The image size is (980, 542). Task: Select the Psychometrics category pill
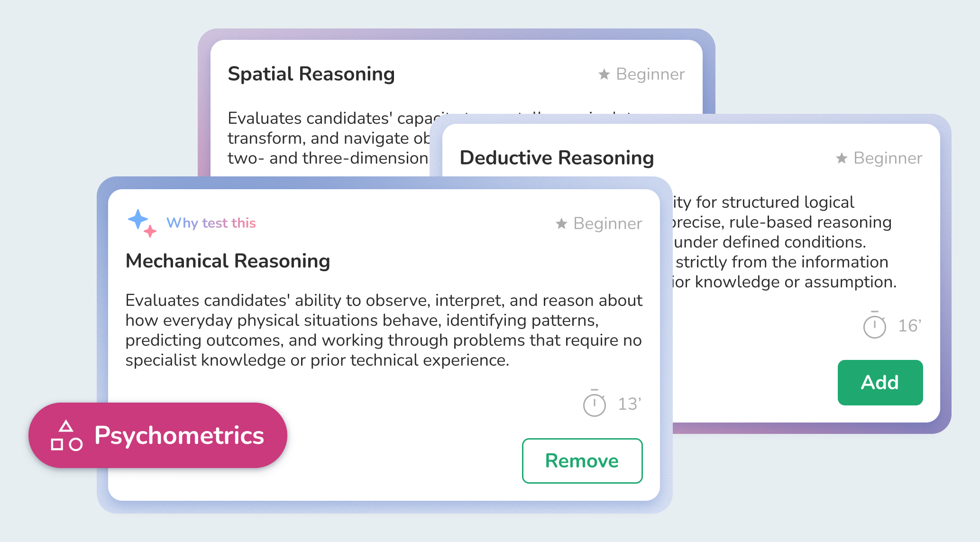tap(158, 435)
